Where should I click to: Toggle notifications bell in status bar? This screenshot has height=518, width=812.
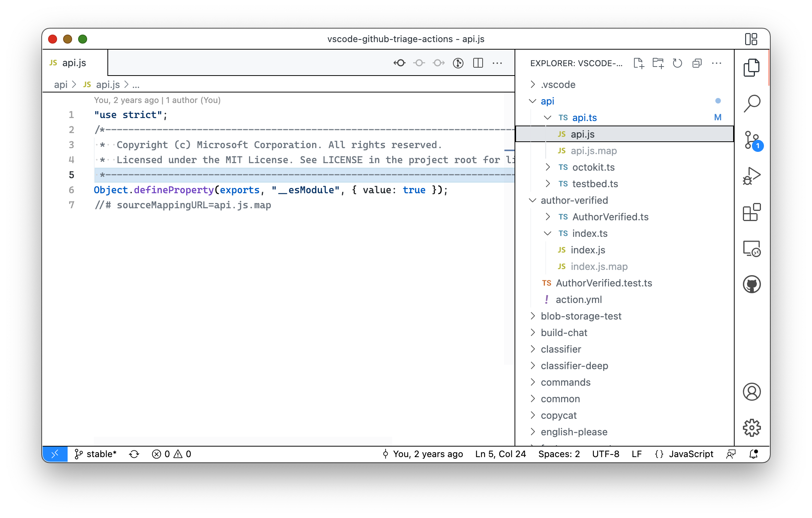coord(753,454)
